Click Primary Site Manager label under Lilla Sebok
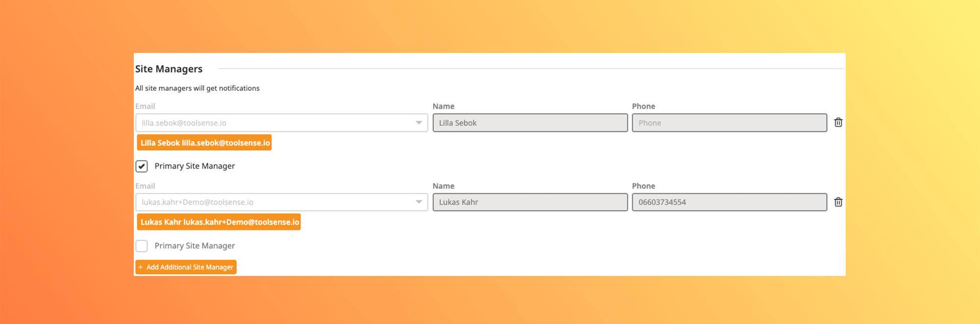This screenshot has width=980, height=324. [x=195, y=166]
